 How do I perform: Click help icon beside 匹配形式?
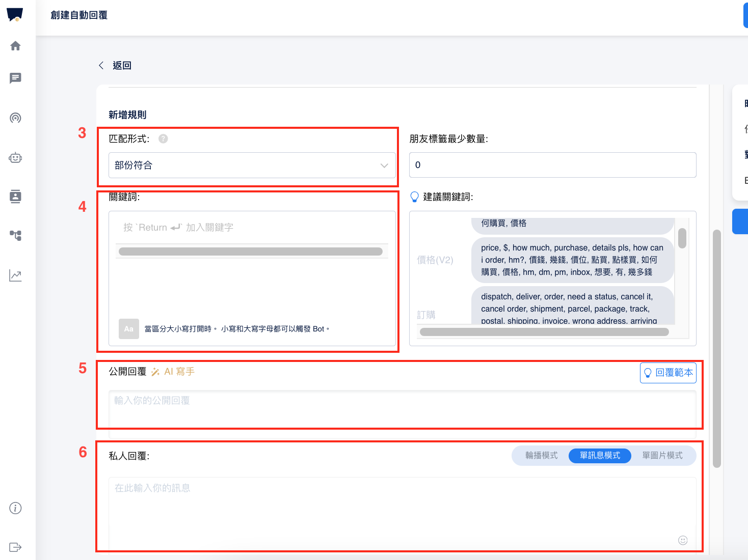[x=163, y=139]
